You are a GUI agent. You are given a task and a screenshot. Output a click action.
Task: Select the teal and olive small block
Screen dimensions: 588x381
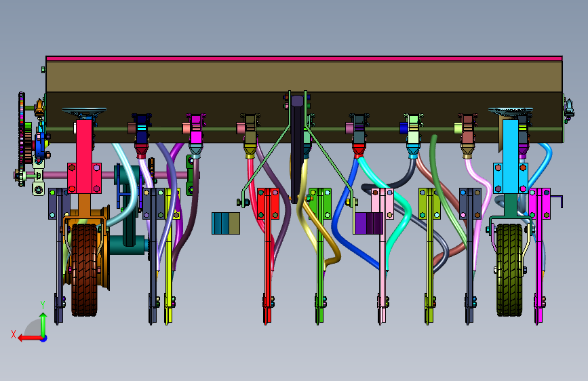226,224
